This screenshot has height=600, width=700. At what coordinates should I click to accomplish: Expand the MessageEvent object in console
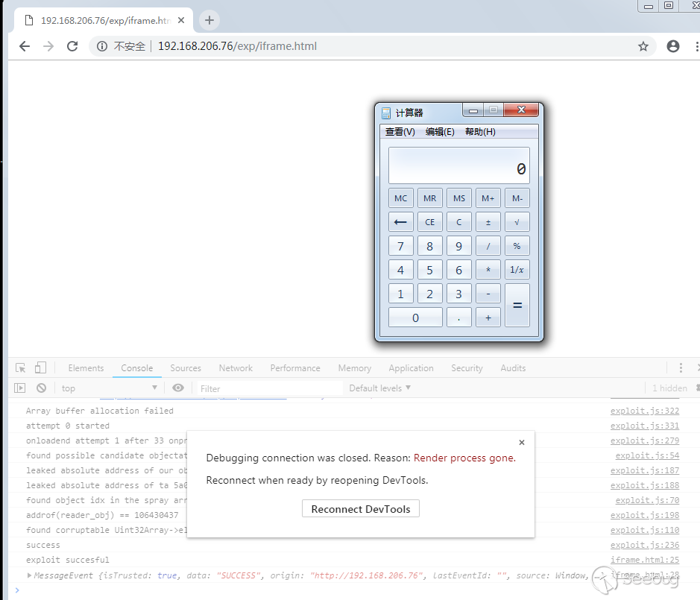coord(29,575)
